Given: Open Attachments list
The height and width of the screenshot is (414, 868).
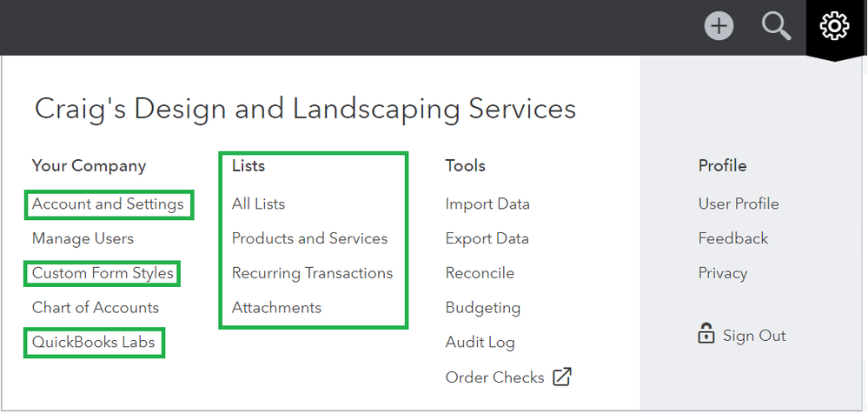Looking at the screenshot, I should [276, 308].
